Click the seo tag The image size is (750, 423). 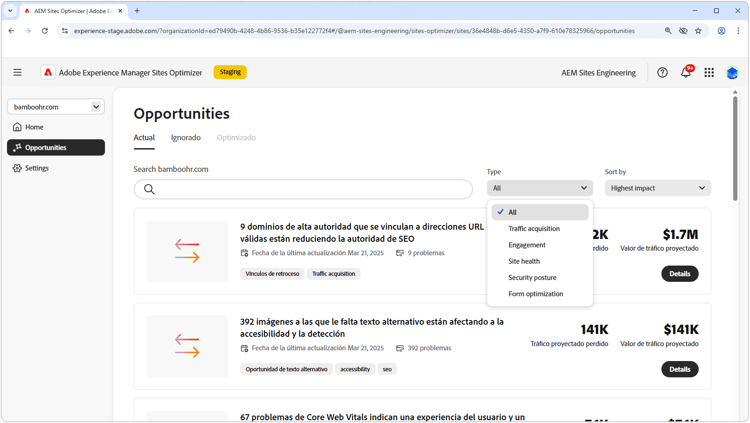pos(387,369)
